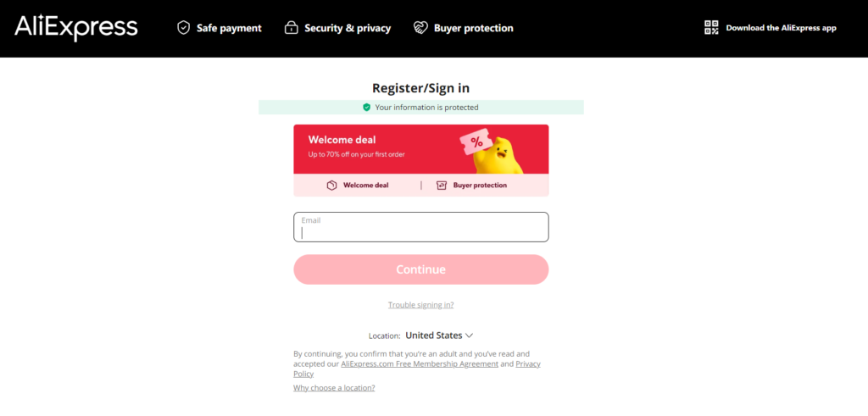The height and width of the screenshot is (416, 868).
Task: Focus the Email input field
Action: tap(420, 227)
